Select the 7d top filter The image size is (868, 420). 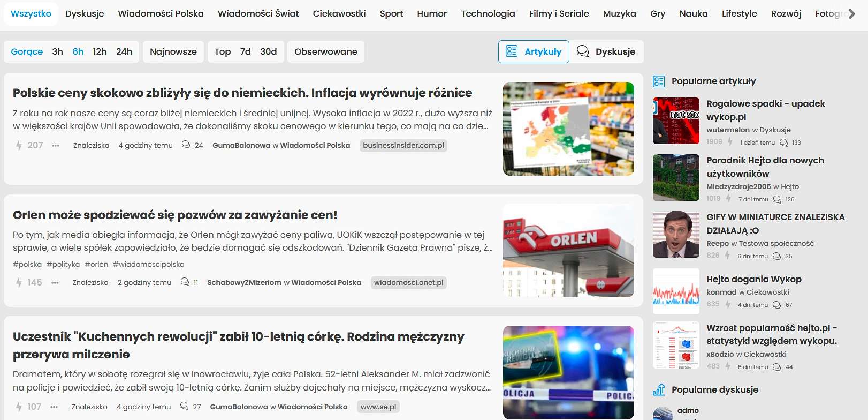coord(246,51)
